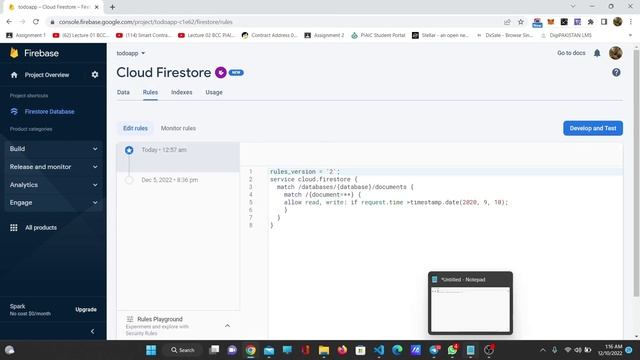This screenshot has width=640, height=360.
Task: Reload the page in Chrome
Action: coord(36,22)
